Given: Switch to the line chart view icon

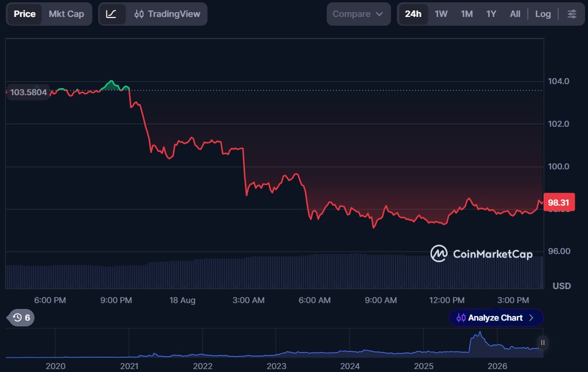Looking at the screenshot, I should click(x=112, y=14).
